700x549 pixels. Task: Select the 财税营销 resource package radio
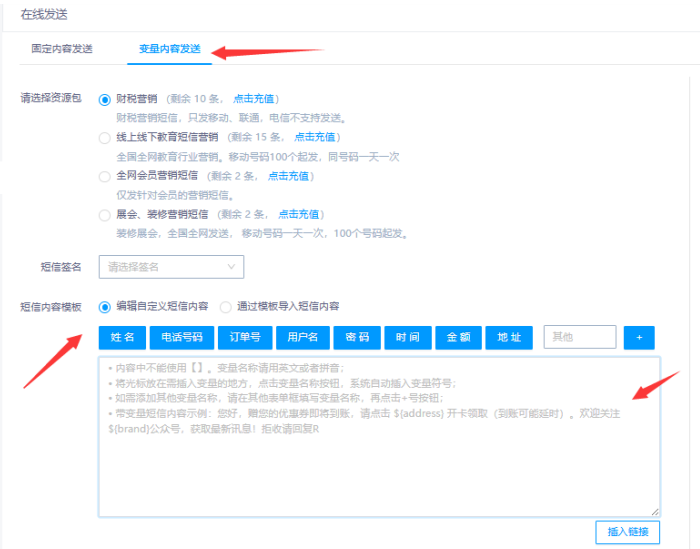tap(105, 100)
